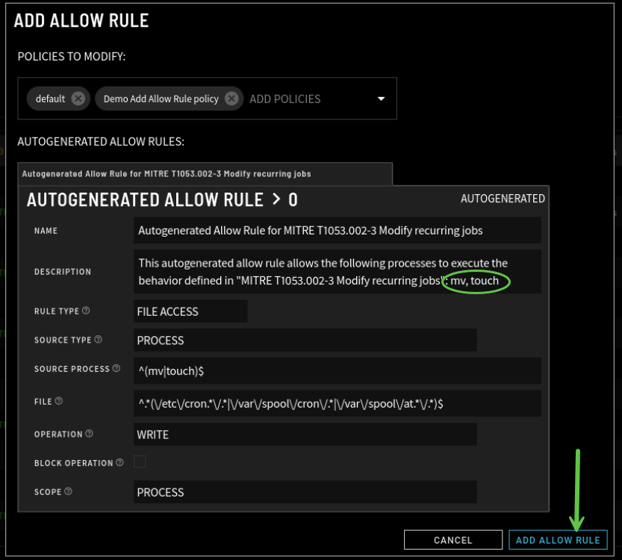Show help icon next to Scope

pos(68,491)
